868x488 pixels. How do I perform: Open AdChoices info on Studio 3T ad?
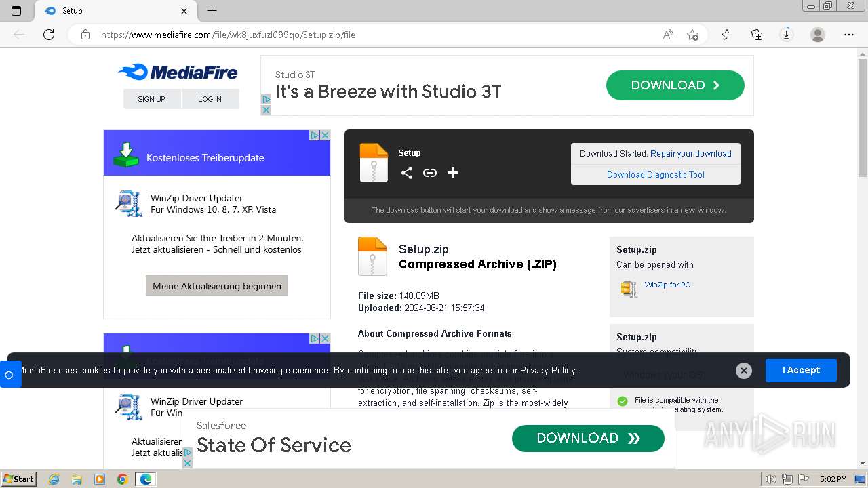[x=266, y=100]
